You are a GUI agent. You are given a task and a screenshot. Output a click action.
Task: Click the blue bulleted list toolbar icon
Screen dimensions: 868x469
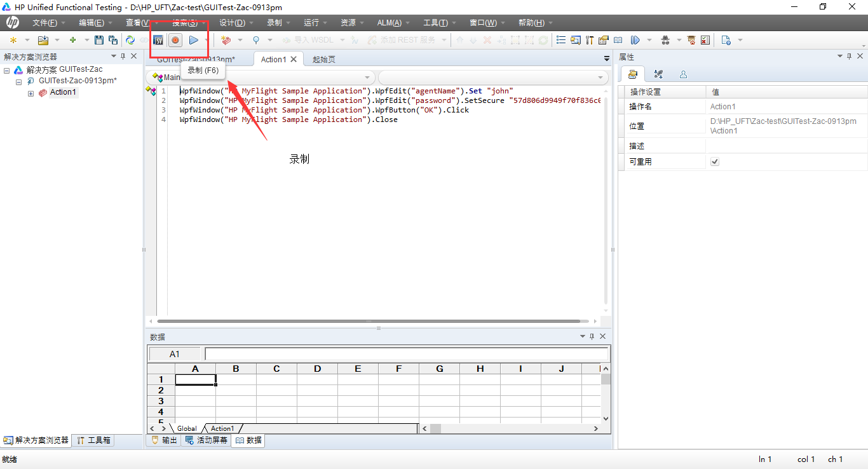tap(561, 40)
